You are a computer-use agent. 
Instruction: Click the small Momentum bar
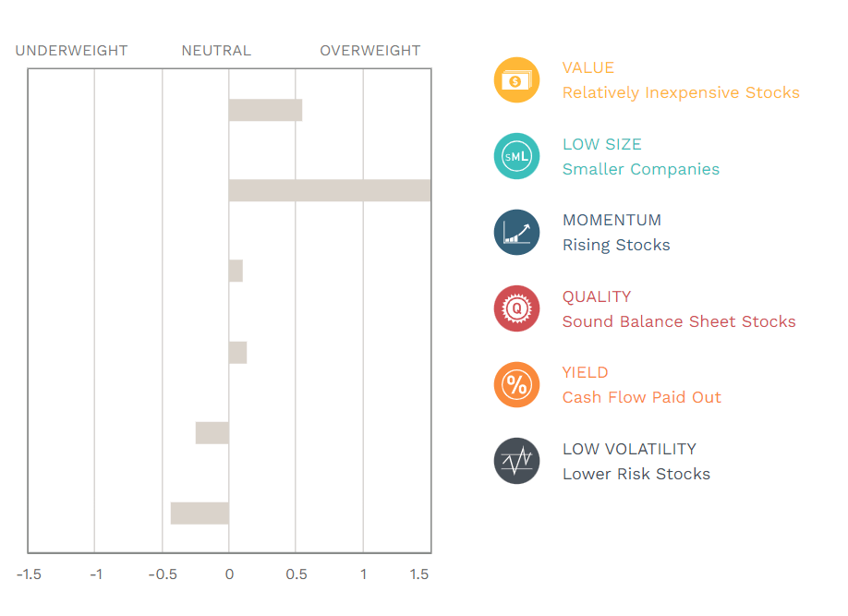coord(236,272)
